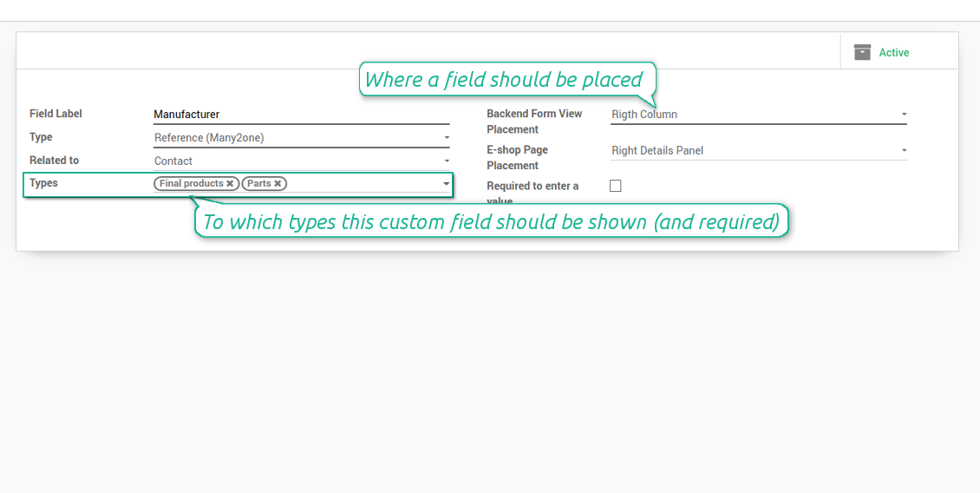Open the Type dropdown arrow
Screen dimensions: 980x493
coord(447,138)
